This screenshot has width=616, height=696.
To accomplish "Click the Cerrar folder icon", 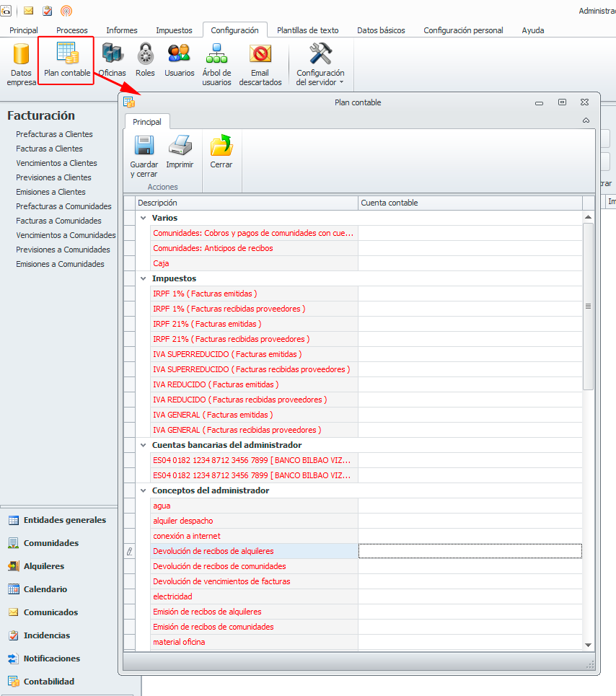I will [x=221, y=147].
